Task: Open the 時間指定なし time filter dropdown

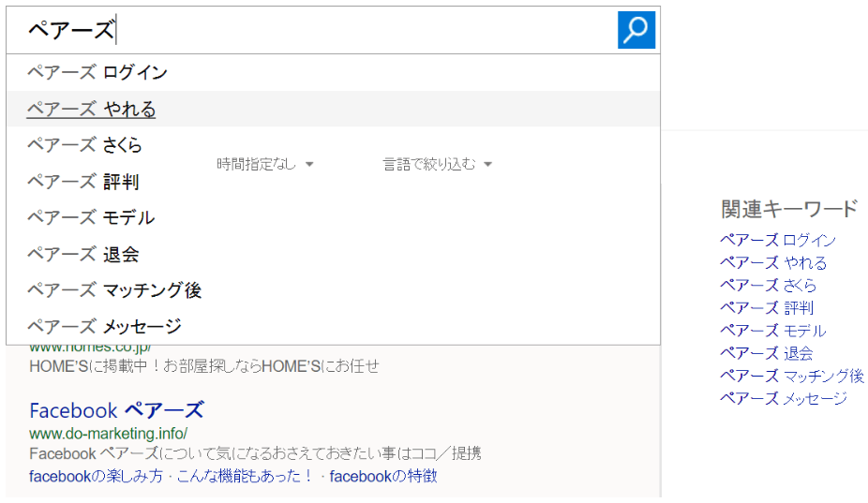Action: pos(265,164)
